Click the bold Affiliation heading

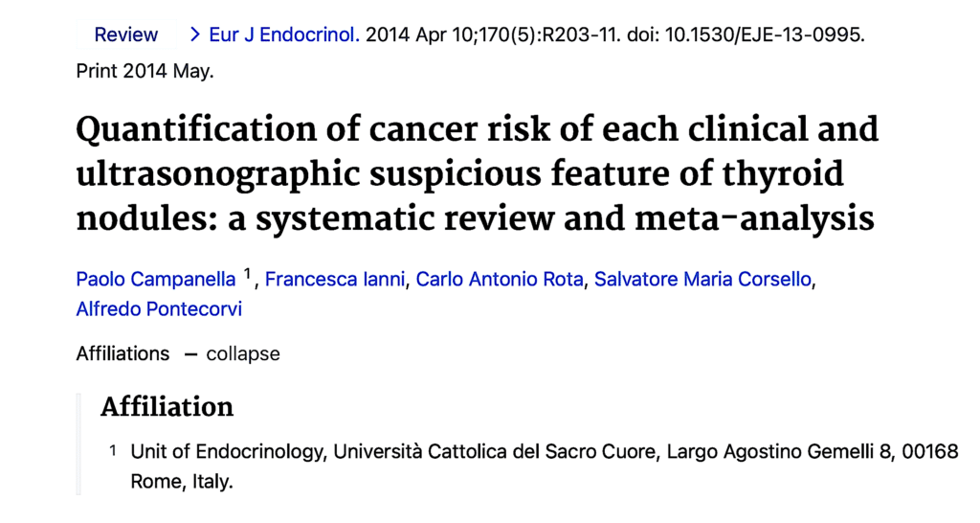pos(167,407)
